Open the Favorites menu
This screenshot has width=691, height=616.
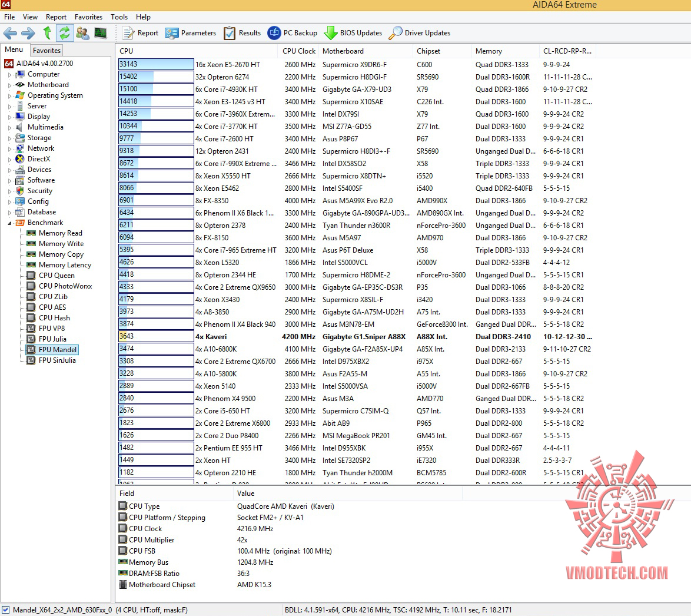(x=88, y=16)
